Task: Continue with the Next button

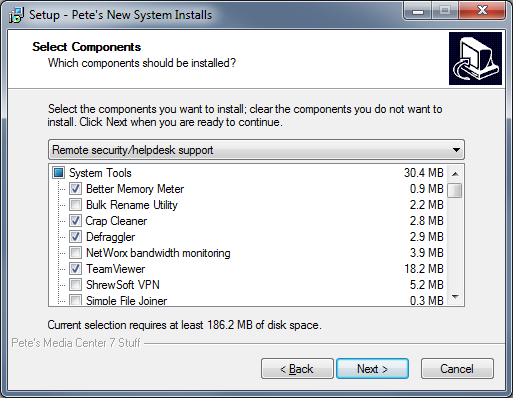Action: point(372,369)
